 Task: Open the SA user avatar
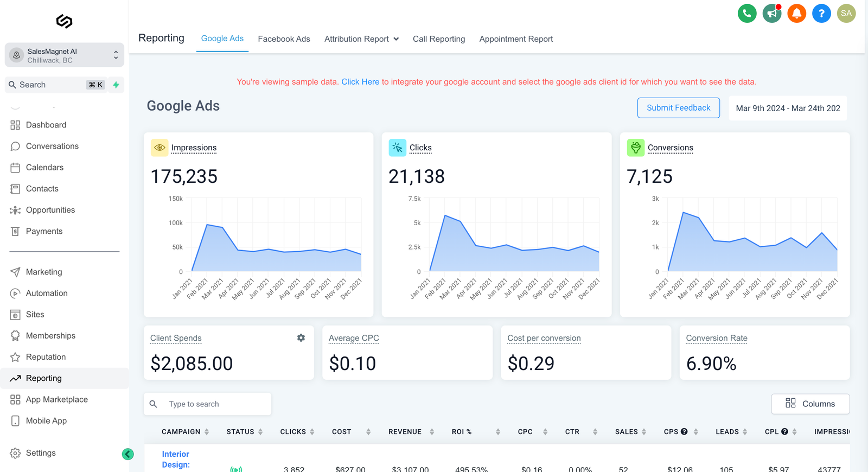click(846, 14)
